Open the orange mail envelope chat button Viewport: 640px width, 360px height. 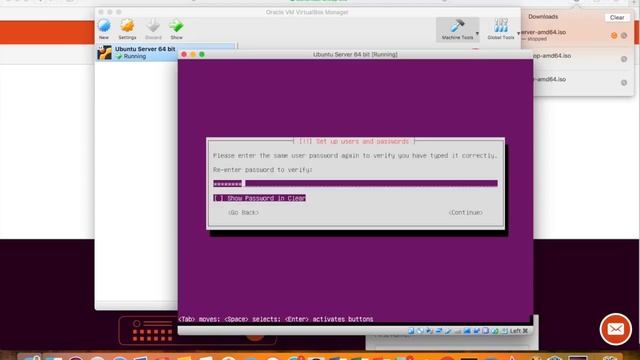point(616,329)
